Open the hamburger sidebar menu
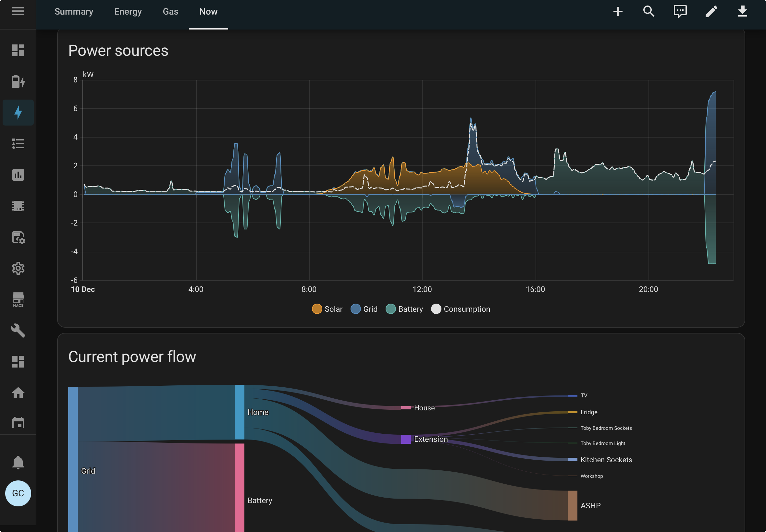The height and width of the screenshot is (532, 766). point(18,11)
